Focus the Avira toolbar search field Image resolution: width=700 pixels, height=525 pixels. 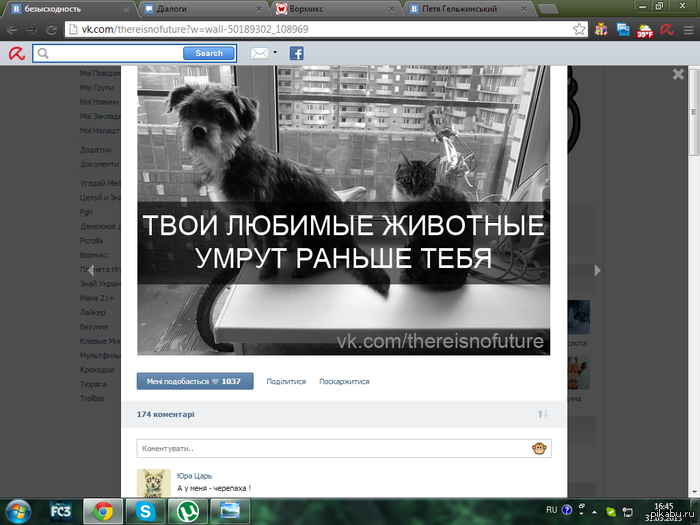click(x=108, y=54)
